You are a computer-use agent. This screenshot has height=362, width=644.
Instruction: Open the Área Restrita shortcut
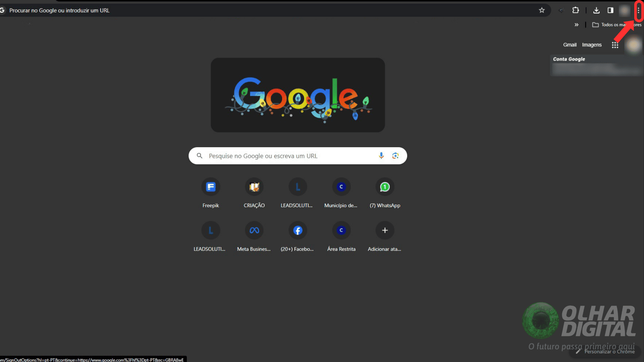coord(341,237)
